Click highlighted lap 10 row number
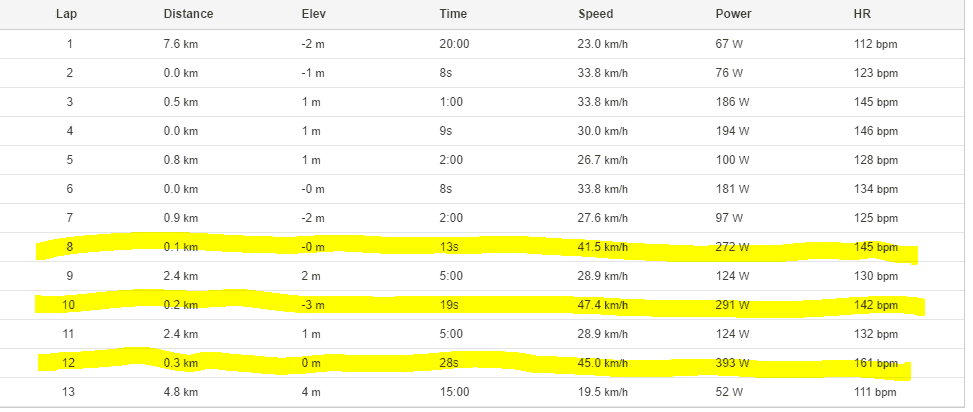Image resolution: width=973 pixels, height=412 pixels. pos(69,304)
